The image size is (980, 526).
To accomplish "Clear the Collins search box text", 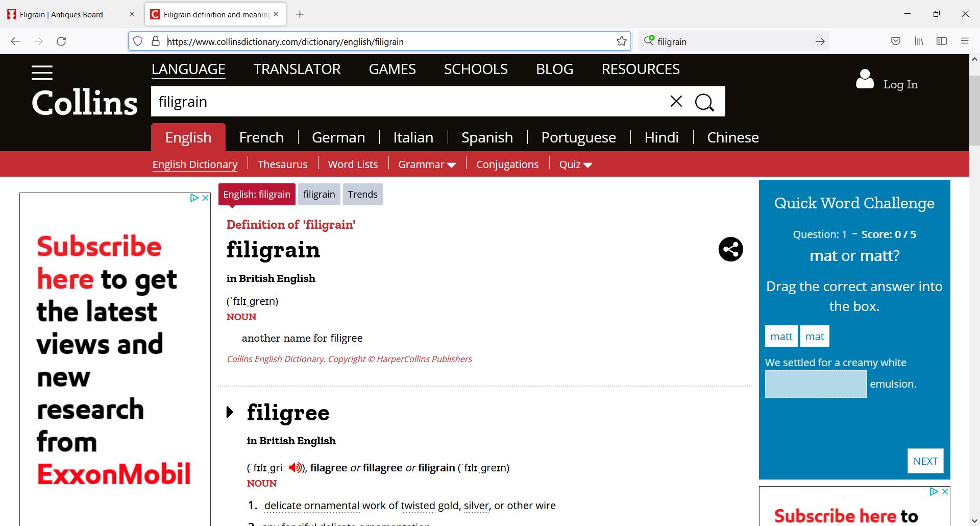I will (x=676, y=102).
